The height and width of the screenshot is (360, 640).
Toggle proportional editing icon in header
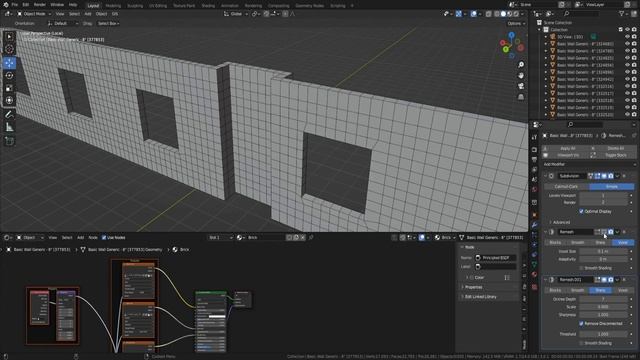click(x=285, y=14)
